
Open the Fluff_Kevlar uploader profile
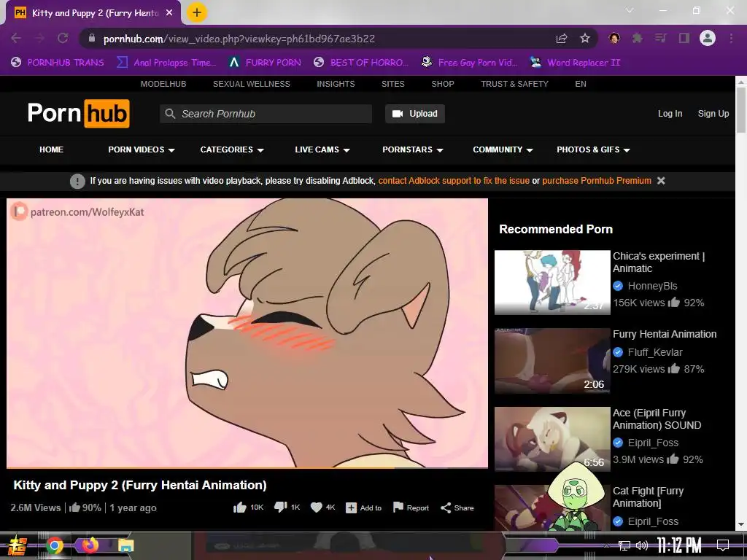tap(655, 352)
